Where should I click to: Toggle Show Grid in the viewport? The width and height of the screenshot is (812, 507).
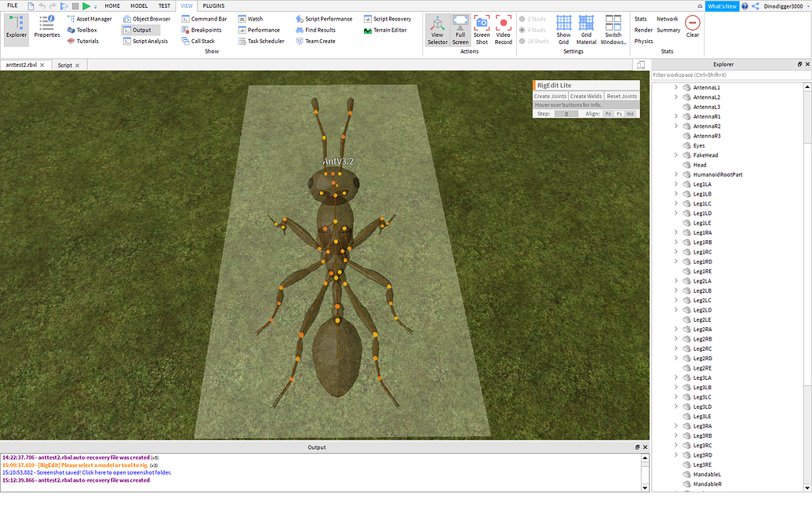563,30
